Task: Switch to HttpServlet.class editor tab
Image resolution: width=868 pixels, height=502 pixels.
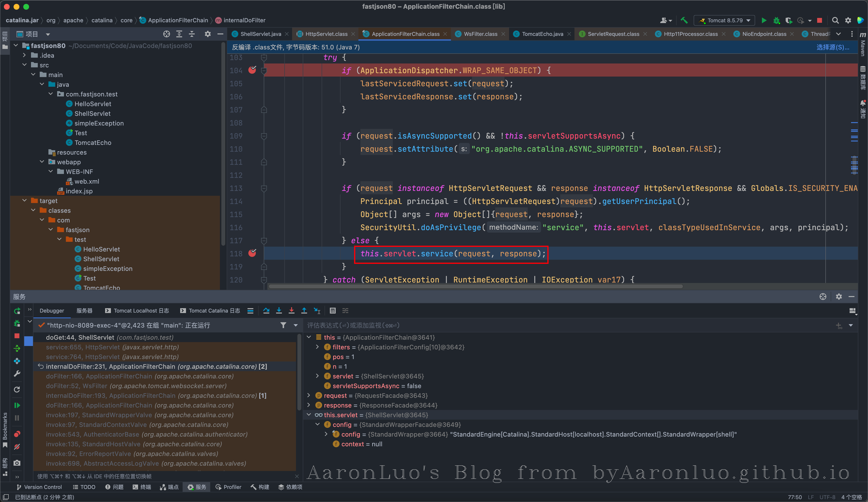Action: [326, 34]
